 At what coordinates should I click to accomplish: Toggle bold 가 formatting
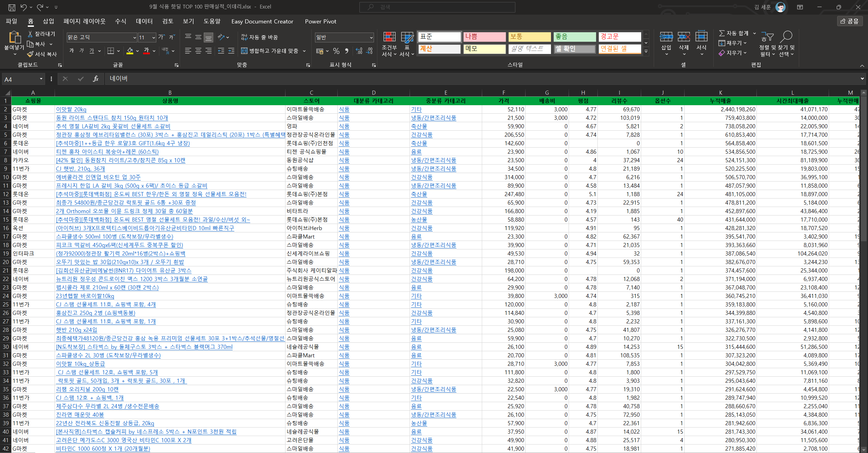pyautogui.click(x=72, y=51)
